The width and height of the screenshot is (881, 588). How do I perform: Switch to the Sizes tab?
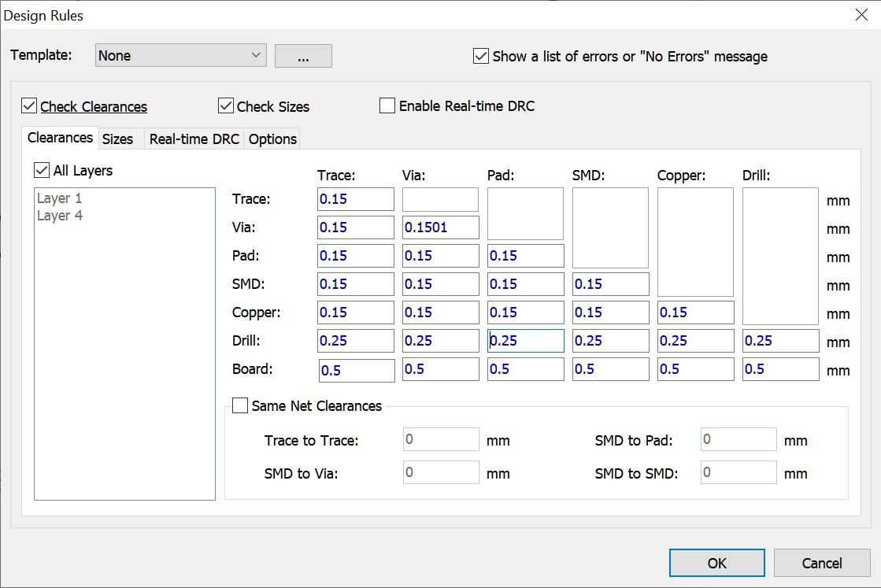(118, 139)
